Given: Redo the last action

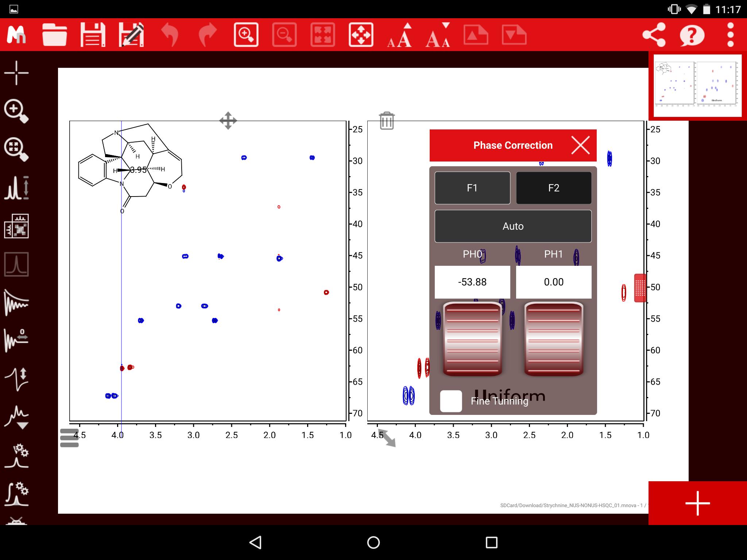Looking at the screenshot, I should click(208, 35).
